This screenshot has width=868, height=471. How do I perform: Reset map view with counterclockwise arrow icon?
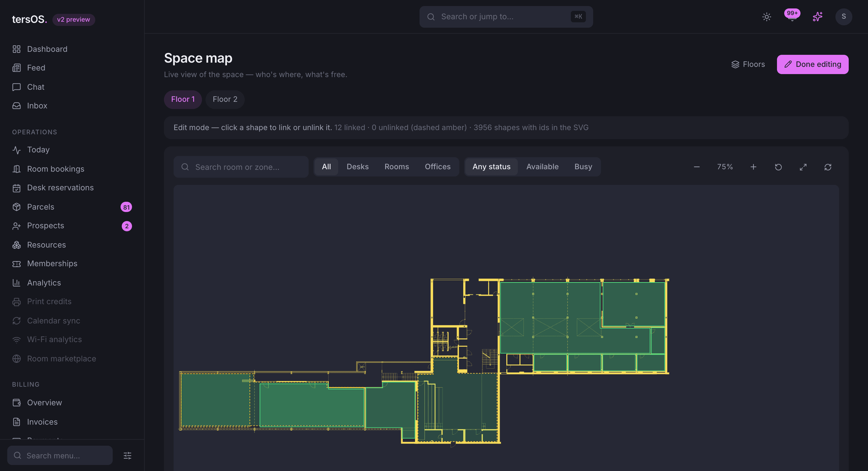pyautogui.click(x=778, y=167)
